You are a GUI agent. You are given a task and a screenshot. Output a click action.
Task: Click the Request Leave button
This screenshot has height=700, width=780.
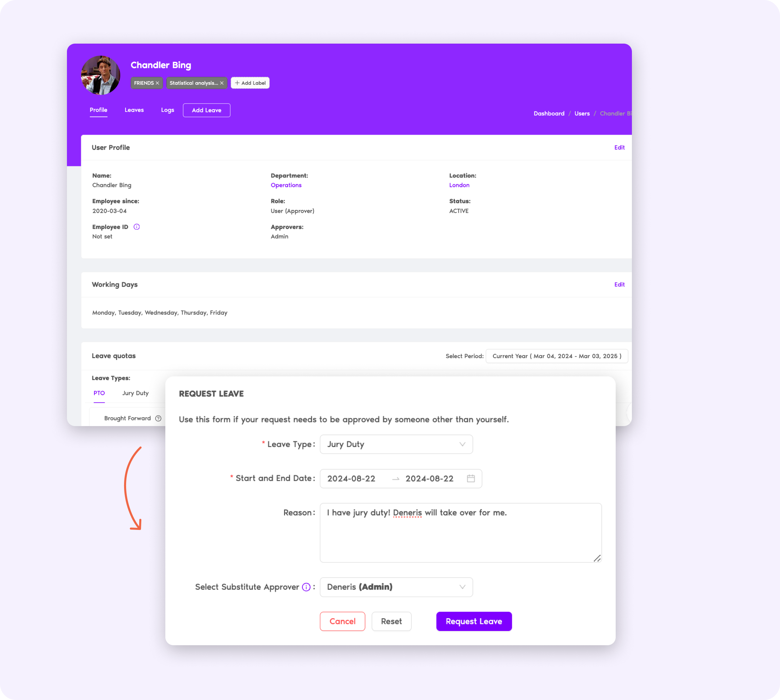tap(473, 621)
